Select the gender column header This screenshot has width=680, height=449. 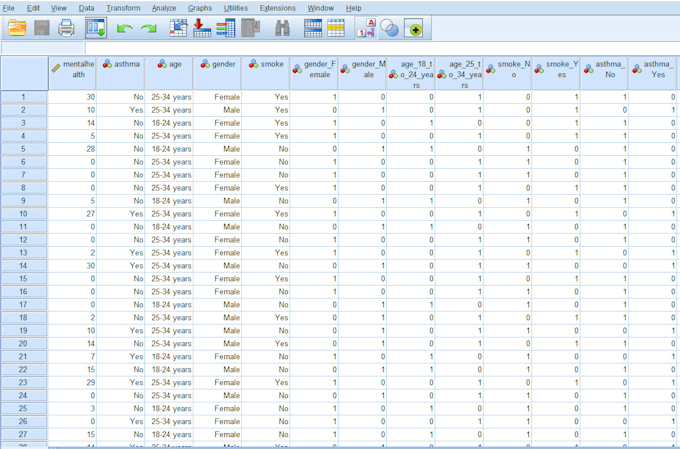click(218, 73)
